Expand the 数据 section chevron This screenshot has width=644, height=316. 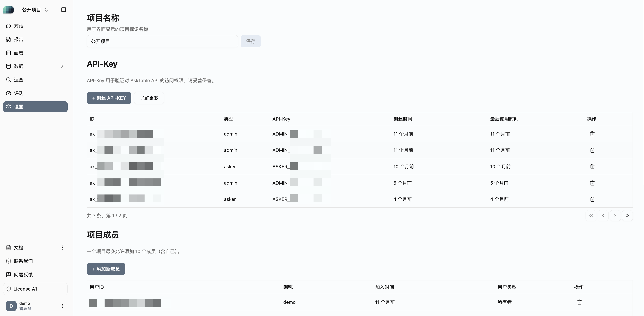(x=62, y=66)
